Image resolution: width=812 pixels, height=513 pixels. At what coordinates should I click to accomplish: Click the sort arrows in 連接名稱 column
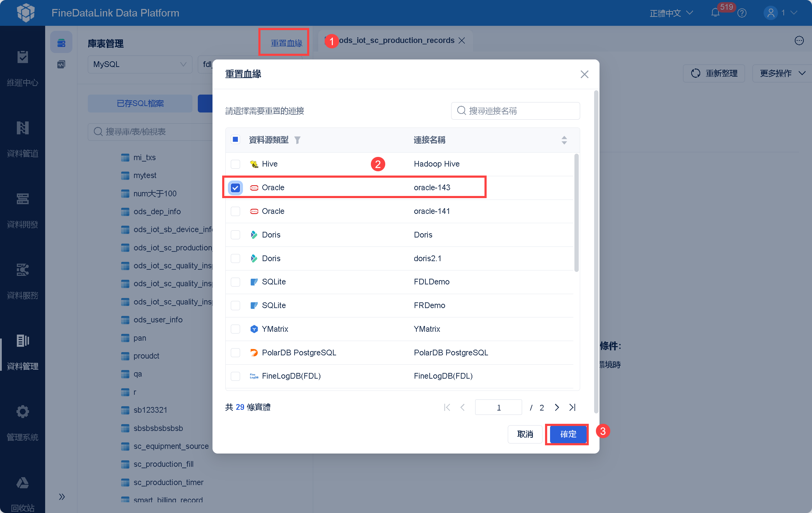coord(564,140)
